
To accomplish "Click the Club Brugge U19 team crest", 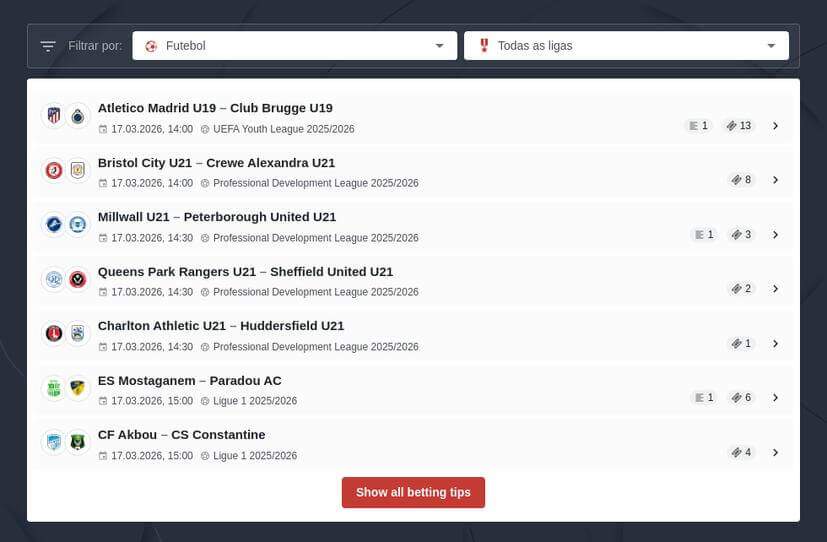I will (78, 116).
